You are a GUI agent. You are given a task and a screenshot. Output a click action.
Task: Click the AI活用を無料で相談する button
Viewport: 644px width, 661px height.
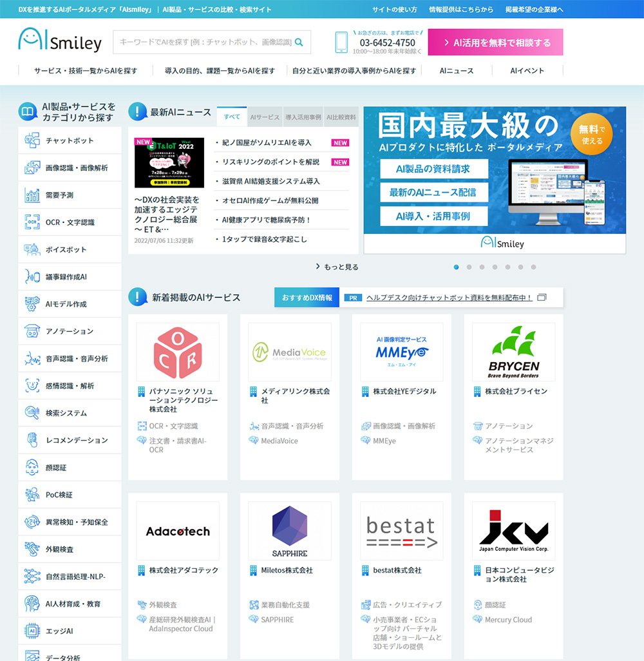[x=495, y=41]
